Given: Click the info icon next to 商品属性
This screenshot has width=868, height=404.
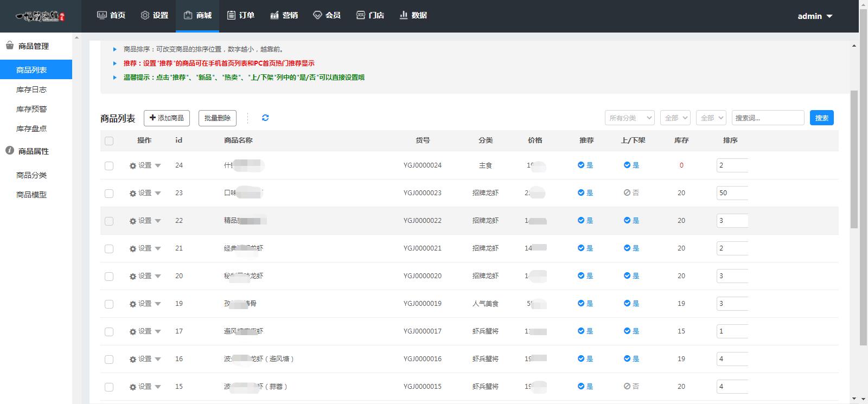Looking at the screenshot, I should (x=10, y=151).
